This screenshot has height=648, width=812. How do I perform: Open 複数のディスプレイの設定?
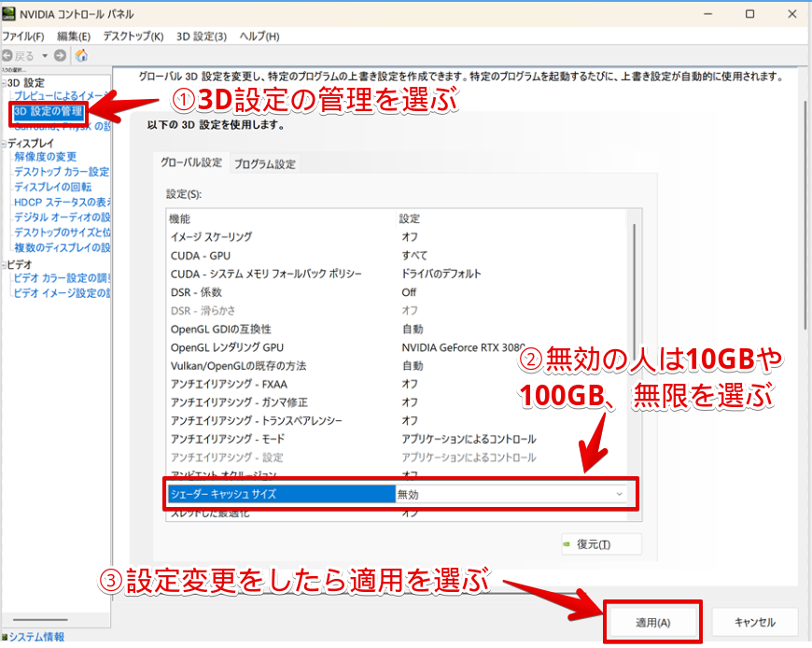click(x=63, y=247)
